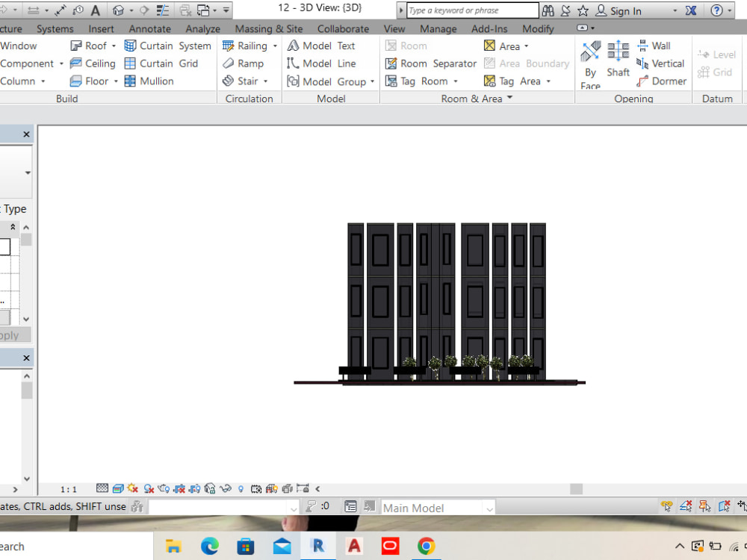Open the Text tool in Quick Access Toolbar
The image size is (747, 560).
pos(96,9)
